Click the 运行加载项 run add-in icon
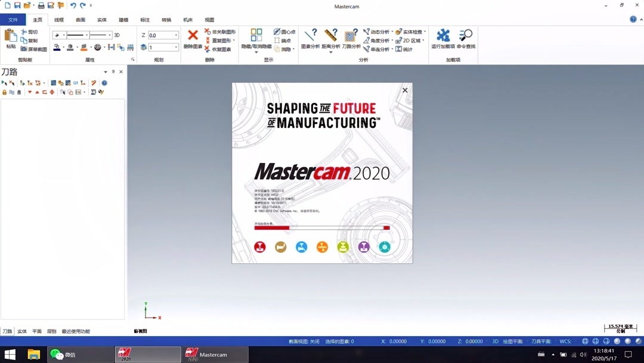The width and height of the screenshot is (644, 363). pos(444,35)
